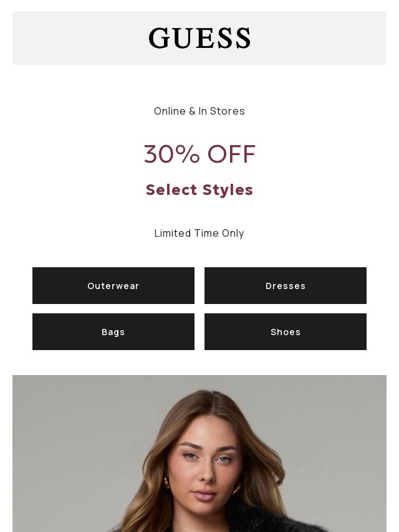Viewport: 399px width, 532px height.
Task: Shop the Dresses category
Action: click(x=286, y=286)
